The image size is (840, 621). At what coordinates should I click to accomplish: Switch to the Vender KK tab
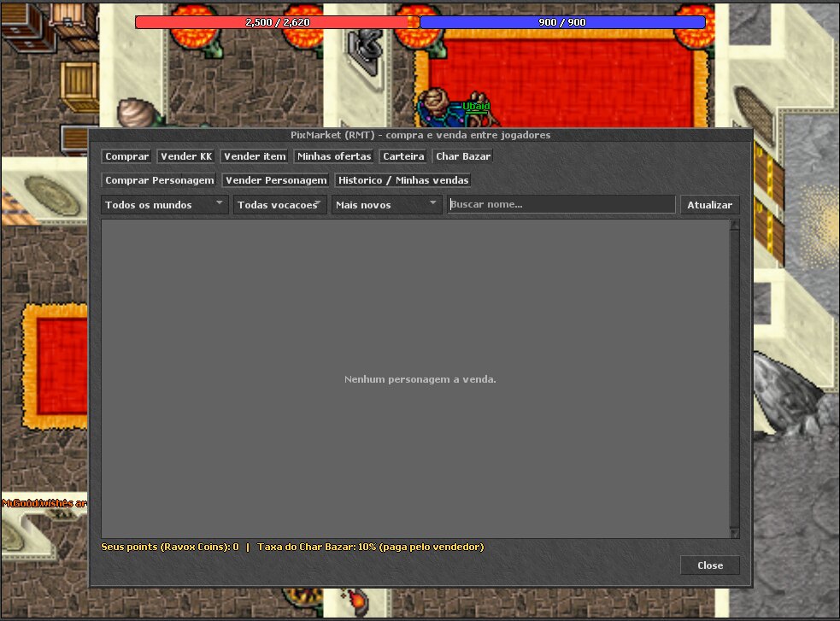pyautogui.click(x=186, y=156)
